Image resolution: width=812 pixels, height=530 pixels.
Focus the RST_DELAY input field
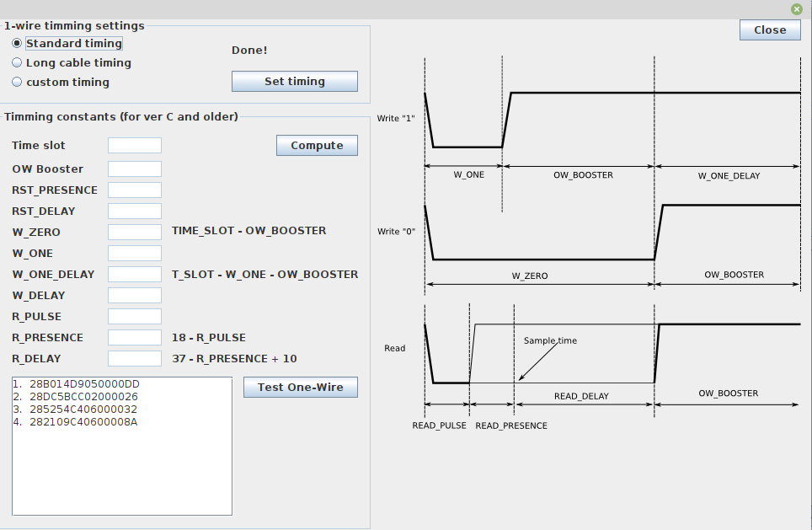pos(135,211)
